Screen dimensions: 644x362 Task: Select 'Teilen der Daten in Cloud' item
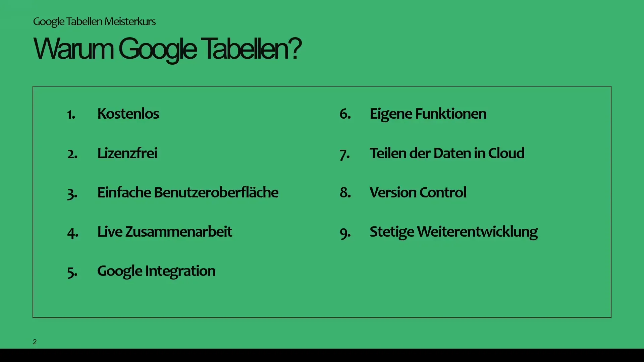coord(447,153)
